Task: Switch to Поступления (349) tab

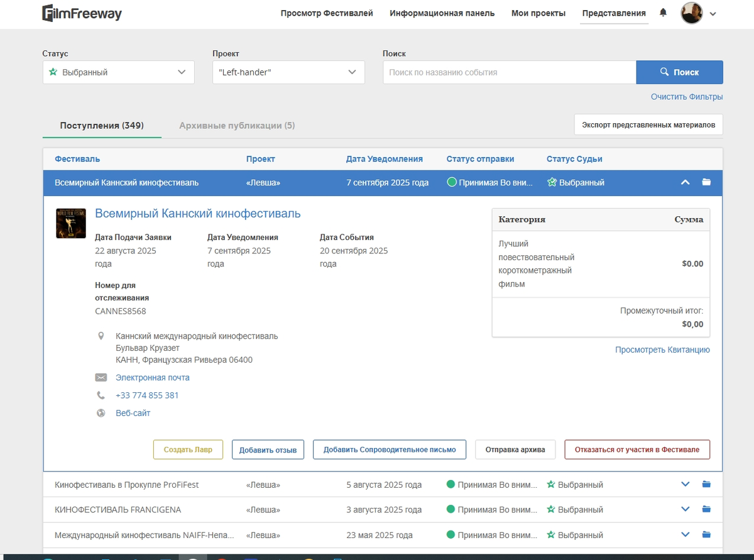Action: click(x=102, y=126)
